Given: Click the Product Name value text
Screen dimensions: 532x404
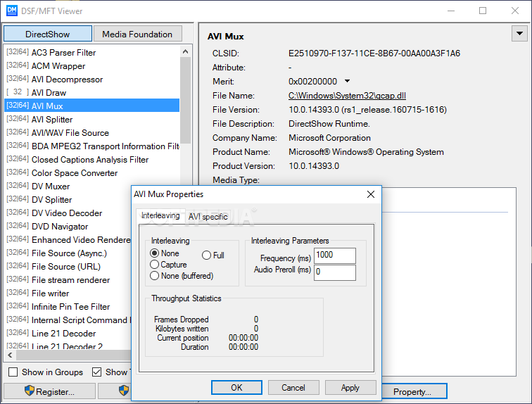Looking at the screenshot, I should (x=366, y=152).
